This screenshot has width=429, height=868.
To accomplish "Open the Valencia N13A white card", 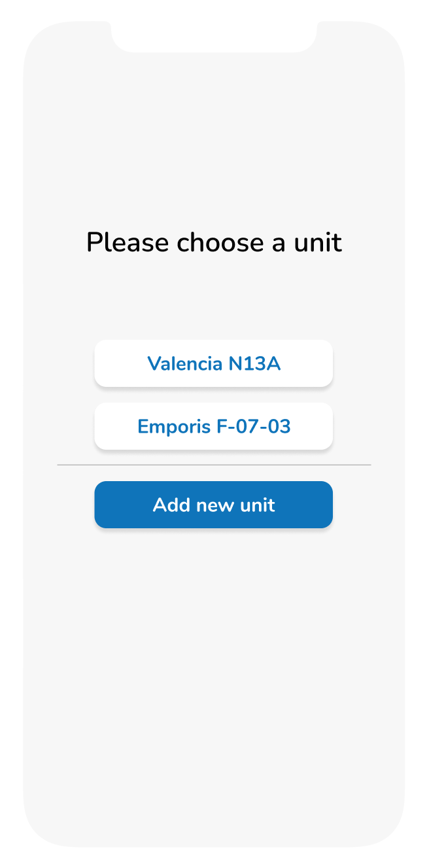I will click(214, 363).
